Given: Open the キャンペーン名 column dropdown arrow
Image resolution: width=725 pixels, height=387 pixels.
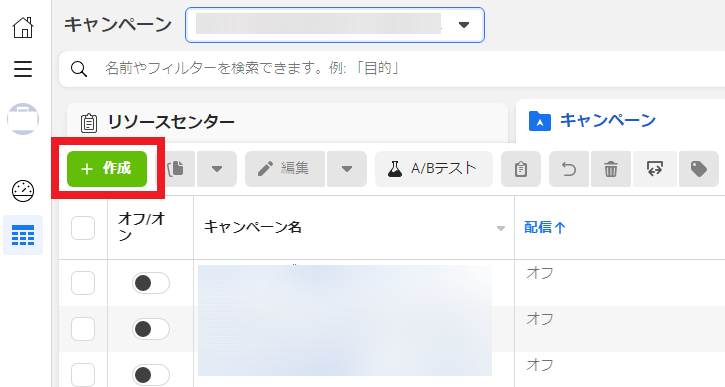Looking at the screenshot, I should 501,228.
